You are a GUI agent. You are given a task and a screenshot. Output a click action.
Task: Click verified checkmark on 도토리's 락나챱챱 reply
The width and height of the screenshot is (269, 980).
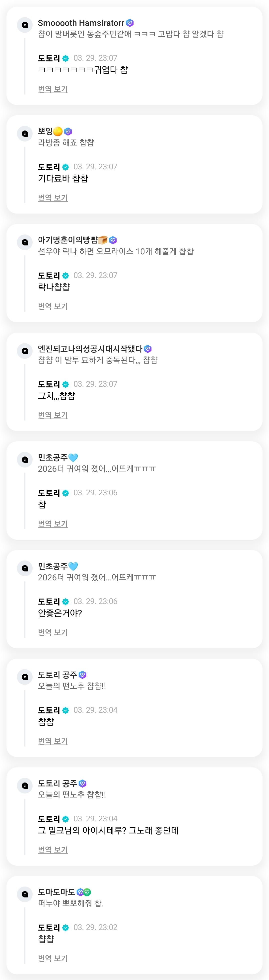(66, 276)
